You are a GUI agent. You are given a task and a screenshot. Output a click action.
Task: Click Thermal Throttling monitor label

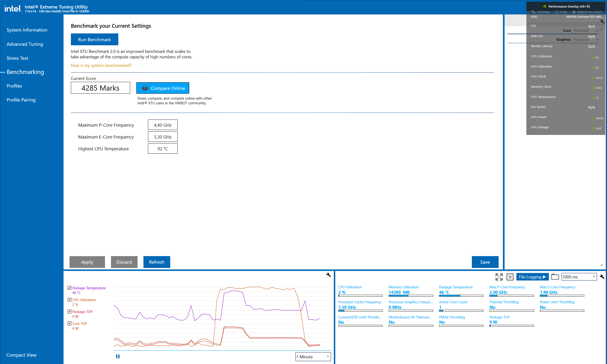(504, 302)
